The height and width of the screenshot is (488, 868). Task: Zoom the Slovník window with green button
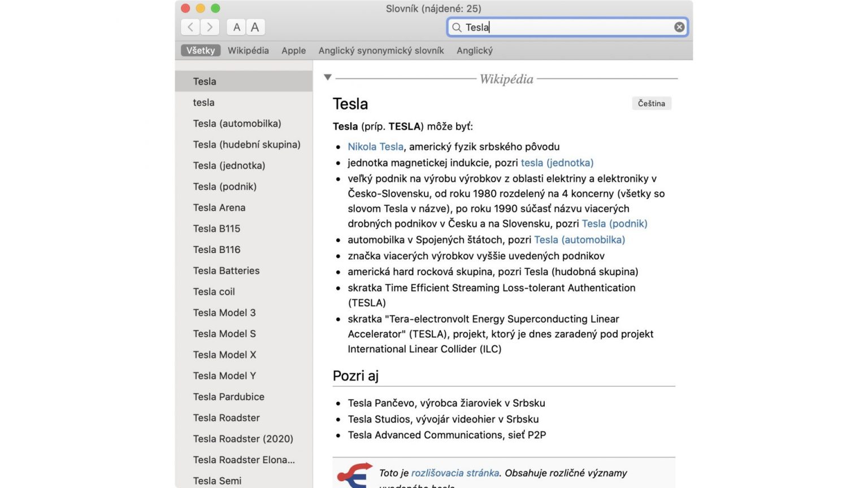[215, 8]
